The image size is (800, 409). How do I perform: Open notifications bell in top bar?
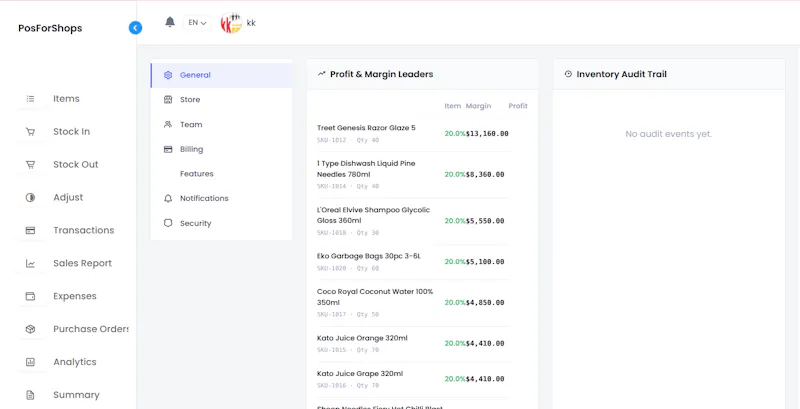170,22
